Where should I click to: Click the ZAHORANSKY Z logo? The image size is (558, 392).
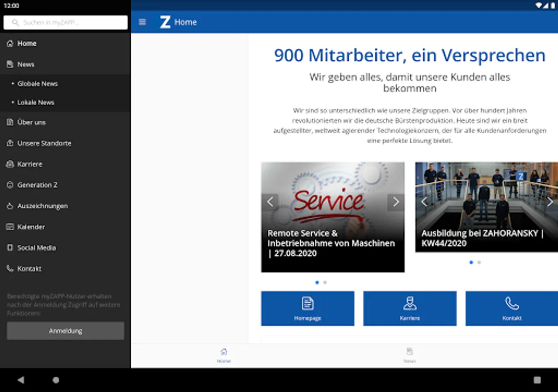tap(165, 22)
